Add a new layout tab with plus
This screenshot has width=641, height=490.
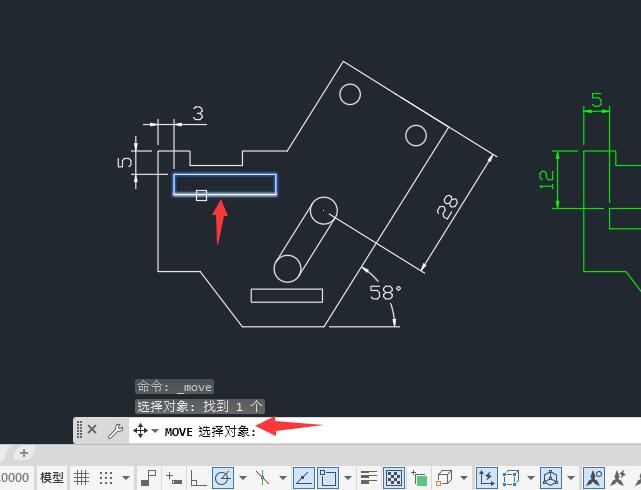point(24,453)
